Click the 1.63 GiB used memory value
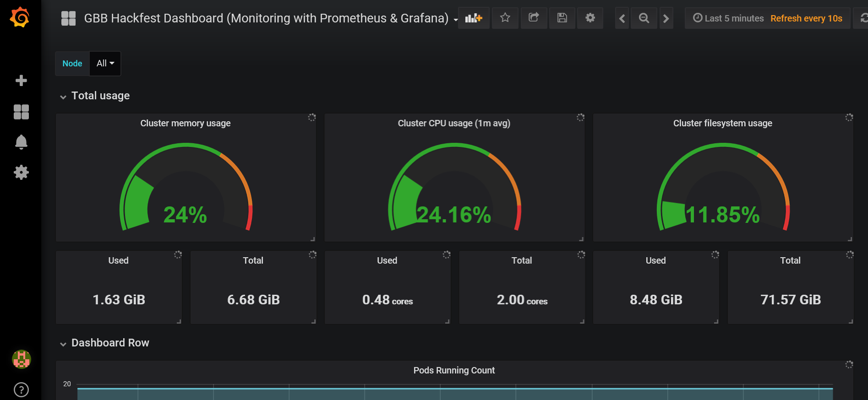 coord(119,300)
